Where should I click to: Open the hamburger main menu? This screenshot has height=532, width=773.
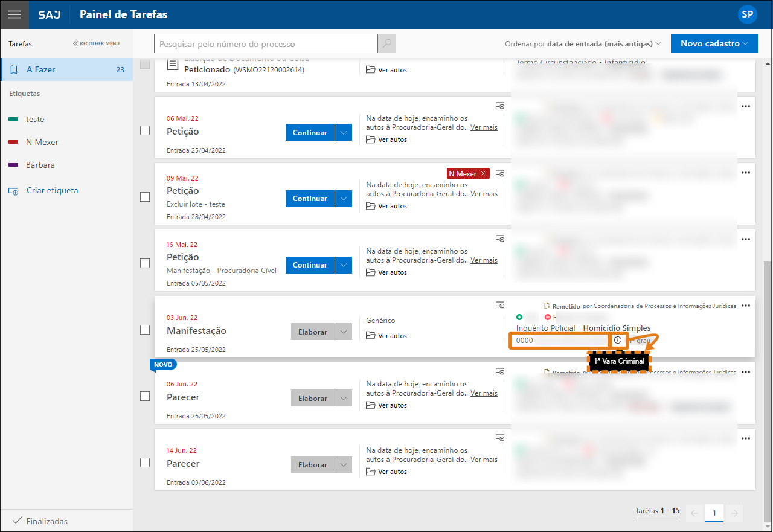click(14, 14)
